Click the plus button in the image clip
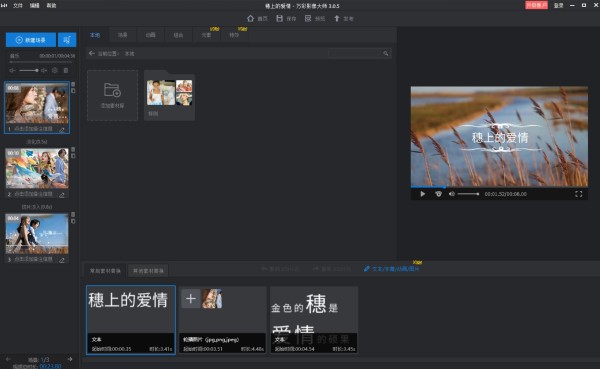The height and width of the screenshot is (369, 600). point(191,299)
